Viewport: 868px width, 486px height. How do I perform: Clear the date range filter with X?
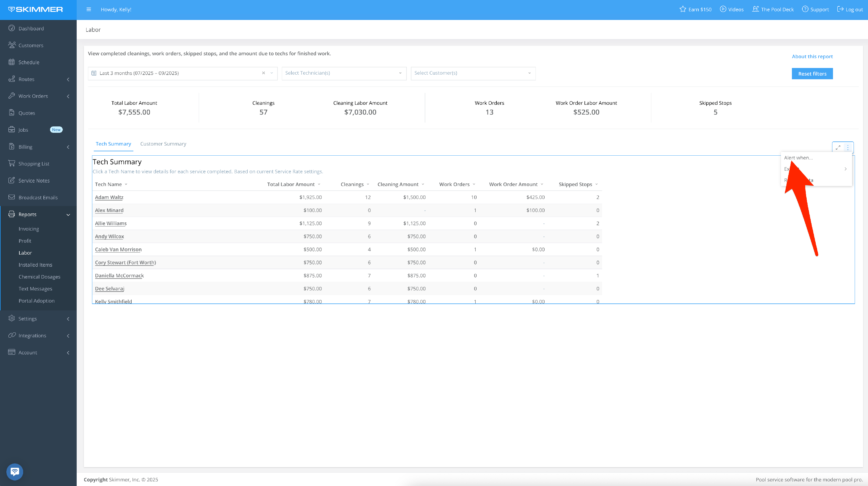pos(264,73)
